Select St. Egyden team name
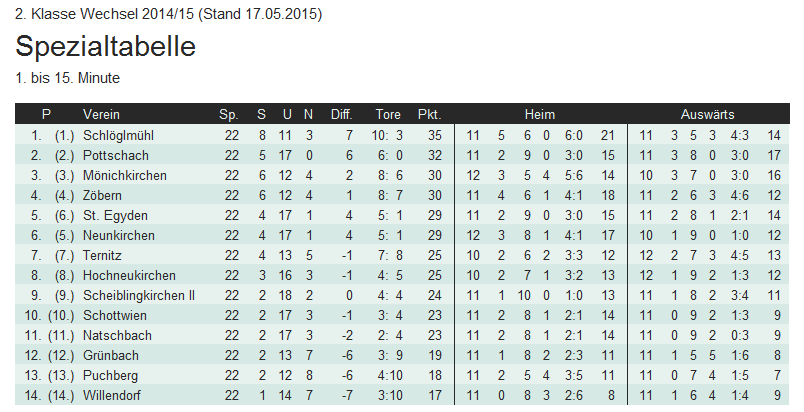Screen dimensions: 804x412 click(115, 215)
